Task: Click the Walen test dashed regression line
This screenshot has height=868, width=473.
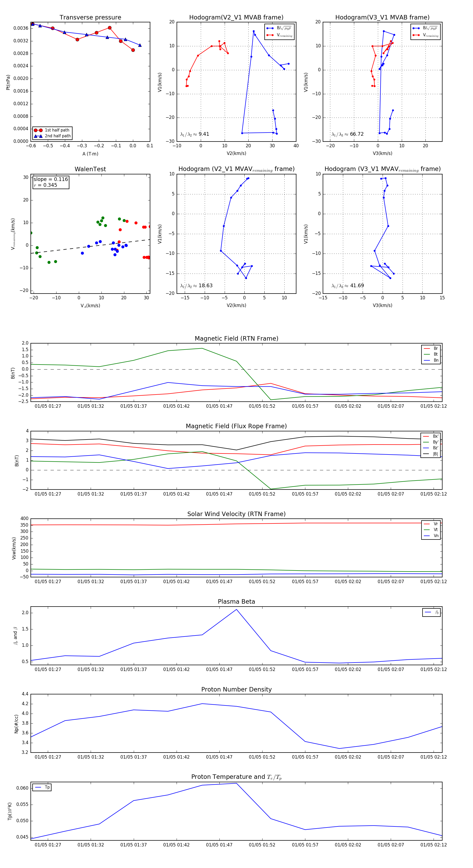Action: (90, 246)
